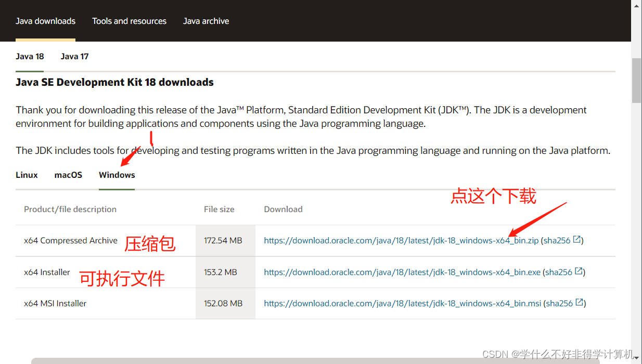Click external-link icon in msi row
Viewport: 642px width, 364px height.
[x=579, y=302]
